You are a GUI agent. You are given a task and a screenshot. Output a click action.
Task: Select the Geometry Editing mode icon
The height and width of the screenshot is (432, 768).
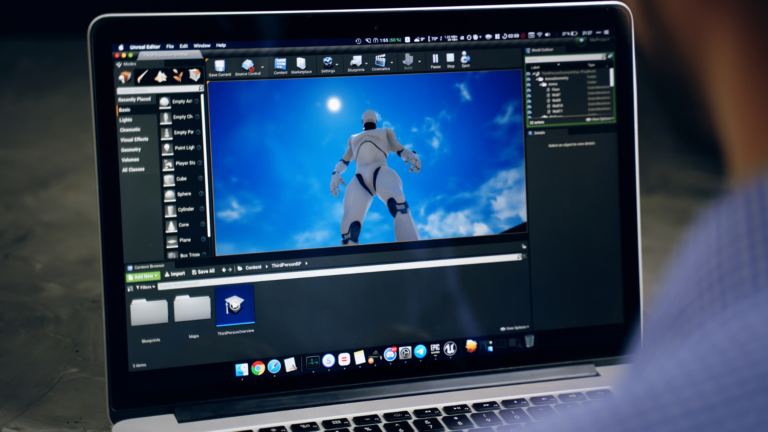click(x=194, y=75)
